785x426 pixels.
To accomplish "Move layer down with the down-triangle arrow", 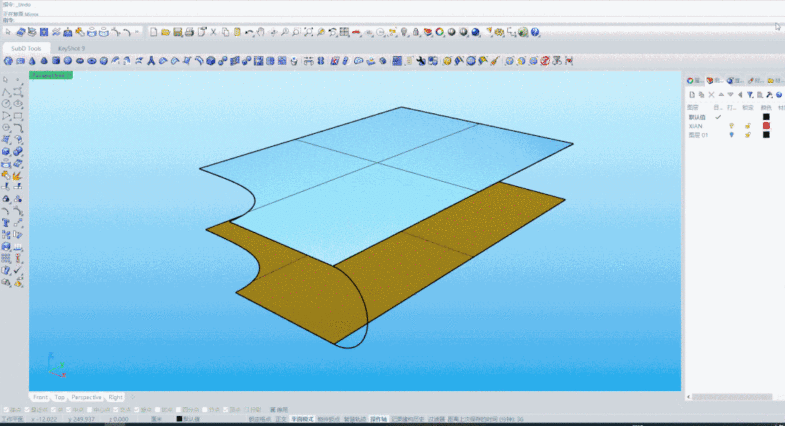I will [x=731, y=95].
